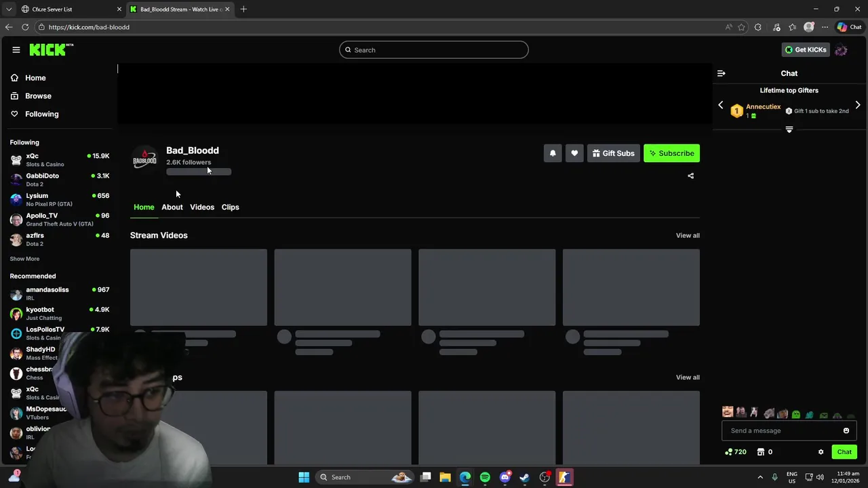The width and height of the screenshot is (868, 488).
Task: Open LosPollosTV recommended channel
Action: (60, 333)
